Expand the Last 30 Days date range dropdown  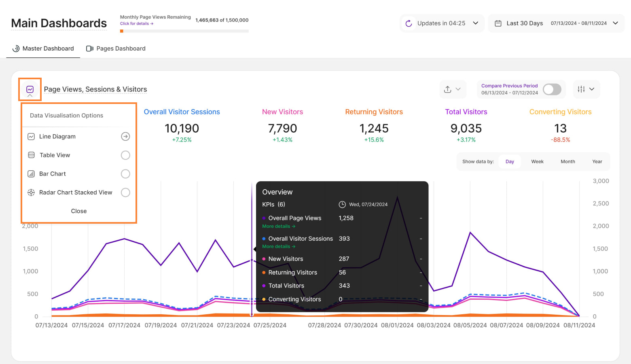coord(615,23)
